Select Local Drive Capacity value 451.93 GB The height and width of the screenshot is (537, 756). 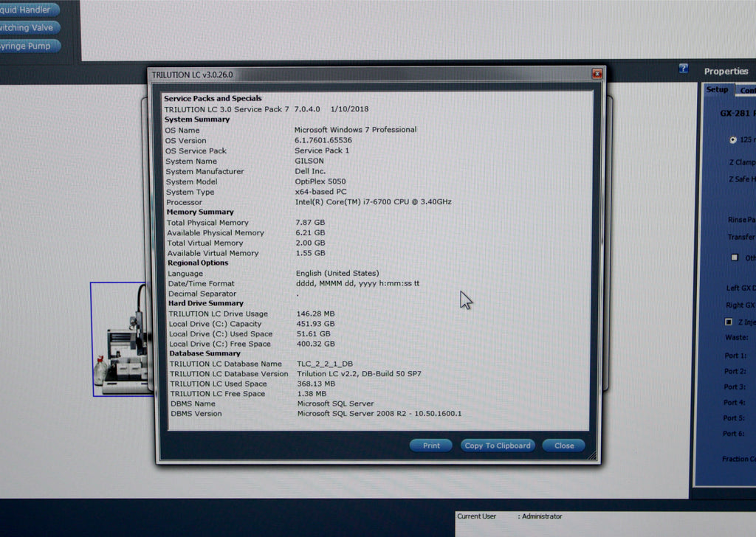315,324
